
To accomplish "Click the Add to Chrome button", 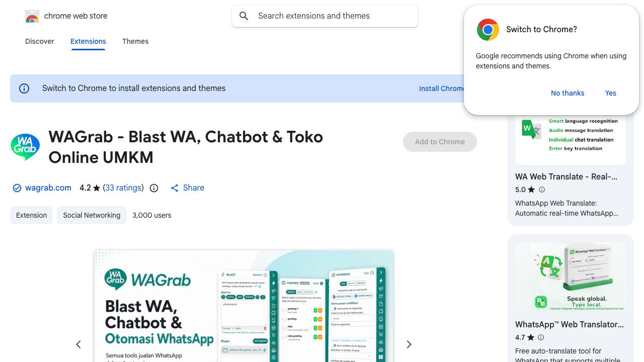I will coord(440,142).
